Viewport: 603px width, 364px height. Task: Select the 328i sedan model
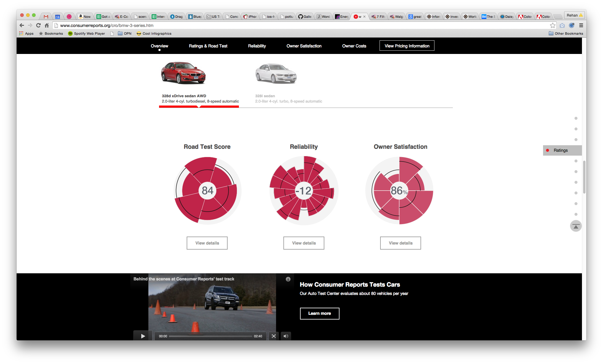coord(288,98)
